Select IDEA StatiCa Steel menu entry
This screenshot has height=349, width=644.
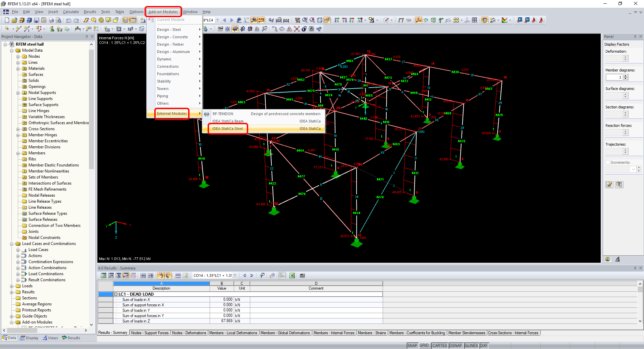[228, 129]
